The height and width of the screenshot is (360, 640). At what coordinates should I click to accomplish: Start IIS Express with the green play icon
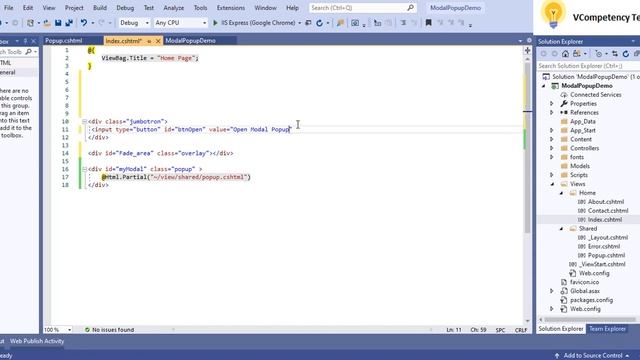216,23
